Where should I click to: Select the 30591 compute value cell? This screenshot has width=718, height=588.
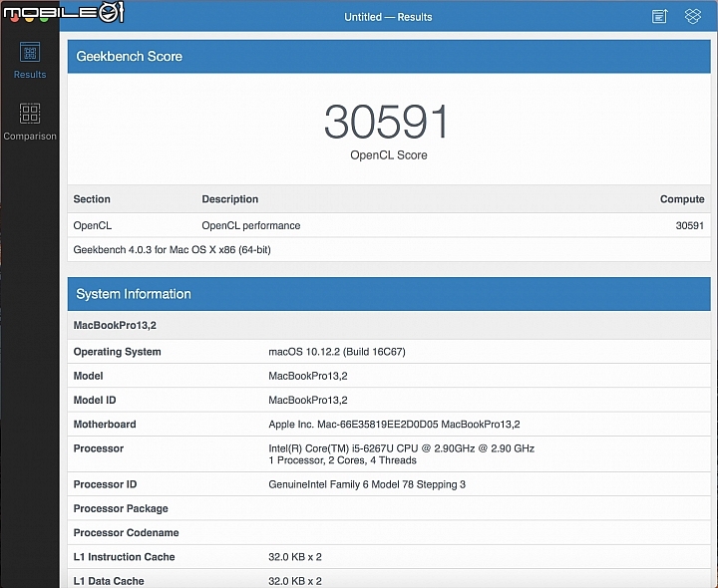pyautogui.click(x=690, y=225)
